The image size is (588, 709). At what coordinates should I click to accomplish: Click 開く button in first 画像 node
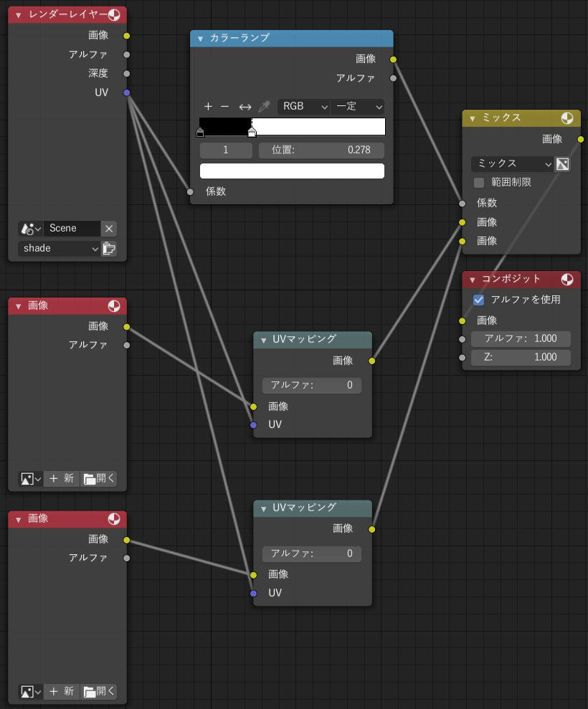(x=99, y=478)
